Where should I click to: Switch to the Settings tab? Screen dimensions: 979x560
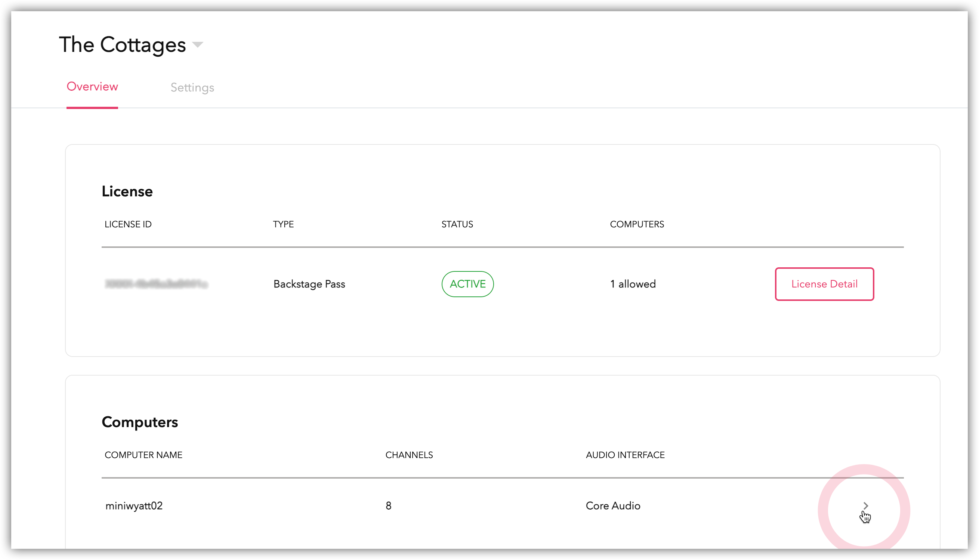tap(192, 88)
